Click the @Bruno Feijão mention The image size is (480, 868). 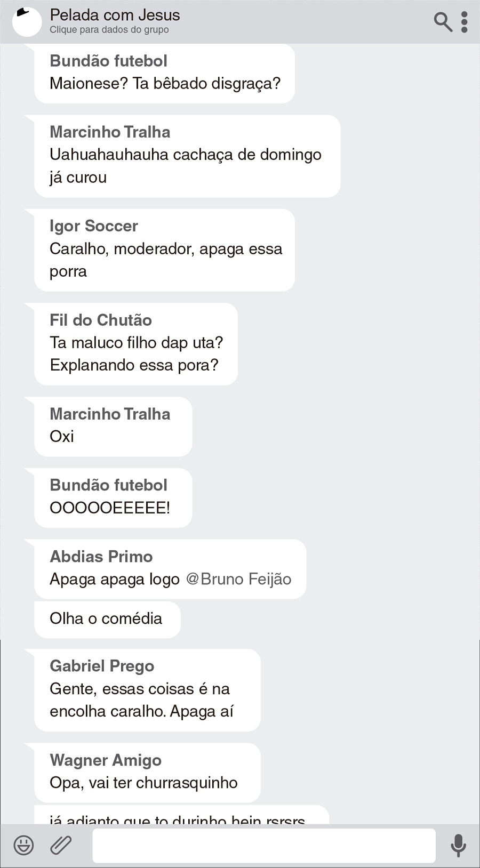point(238,579)
